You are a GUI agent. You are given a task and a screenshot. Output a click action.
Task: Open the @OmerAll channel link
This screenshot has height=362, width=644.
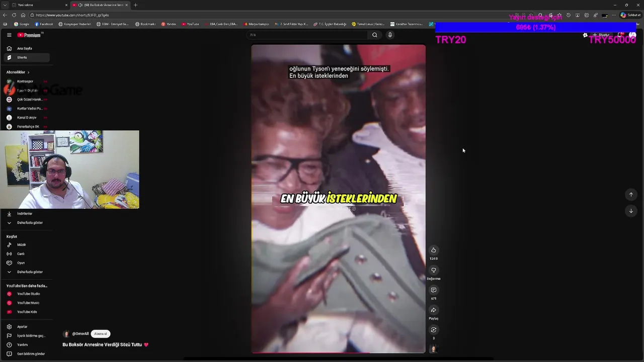80,334
